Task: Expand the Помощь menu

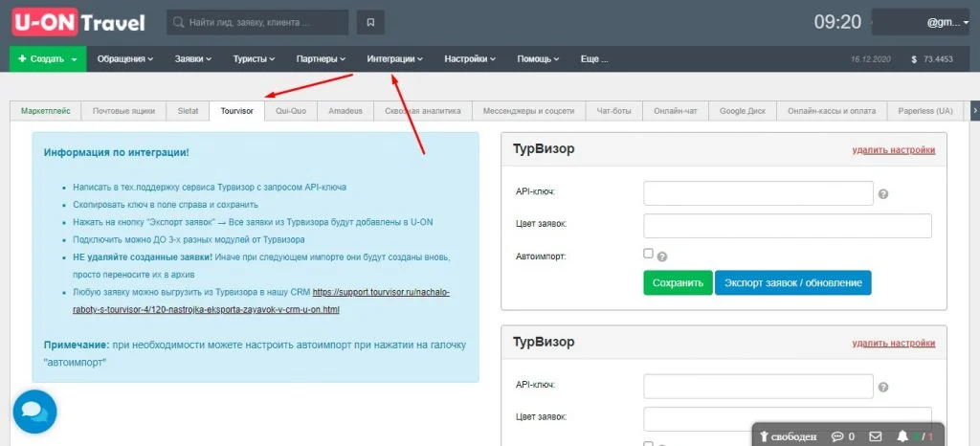Action: [538, 59]
